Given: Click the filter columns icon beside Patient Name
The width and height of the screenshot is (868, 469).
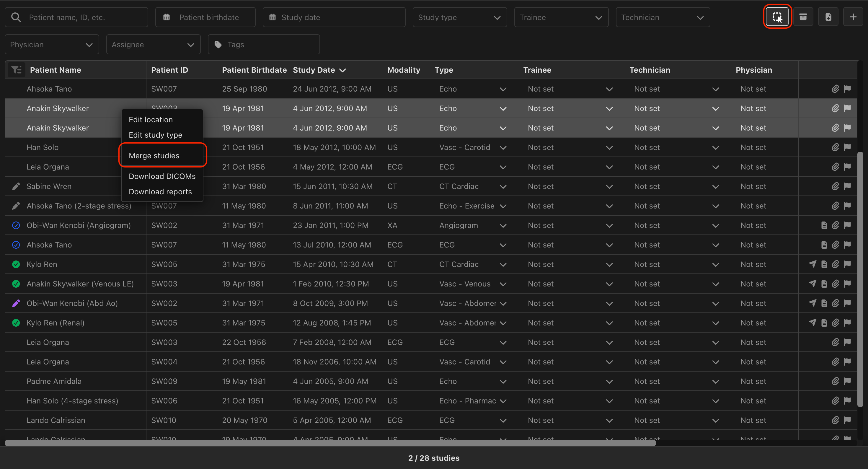Looking at the screenshot, I should [16, 70].
